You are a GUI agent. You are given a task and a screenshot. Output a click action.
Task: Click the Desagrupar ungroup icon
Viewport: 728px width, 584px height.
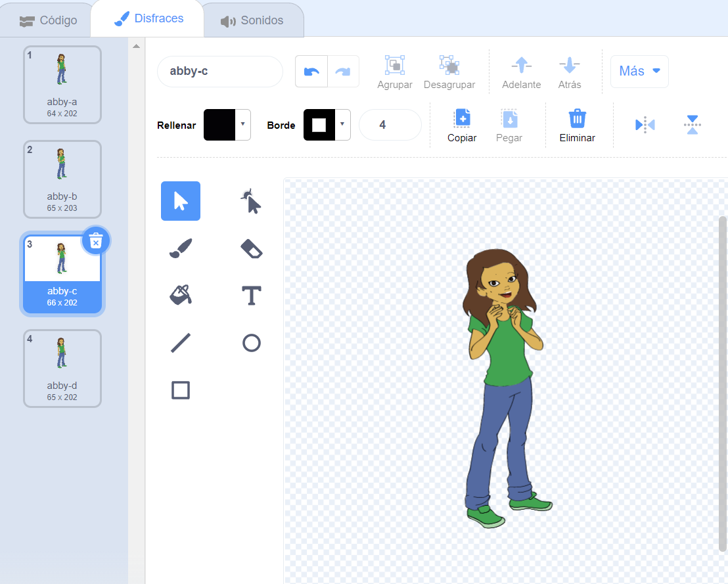point(449,66)
